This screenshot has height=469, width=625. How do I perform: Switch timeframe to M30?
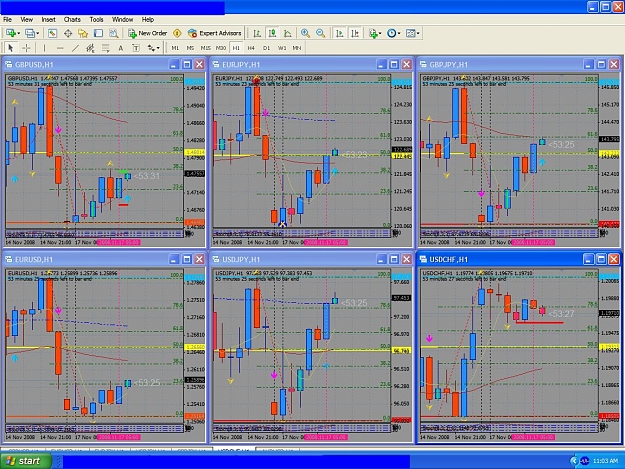pos(221,48)
